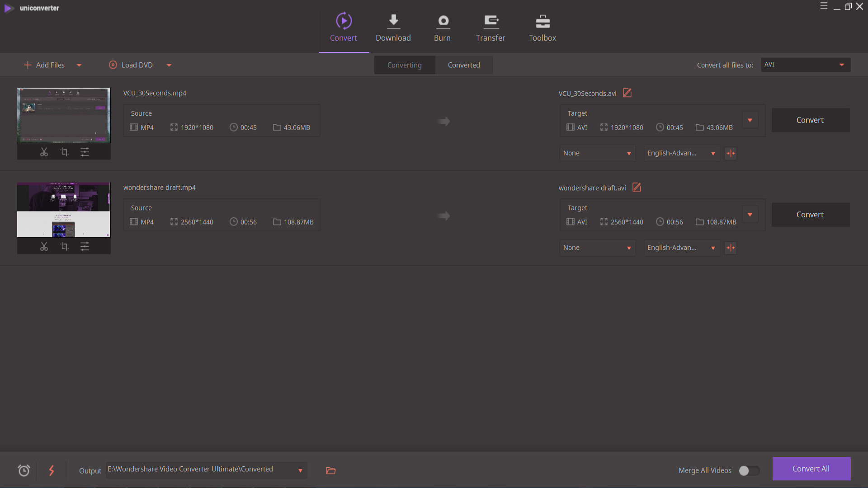Expand the Output path dropdown
The image size is (868, 488).
tap(300, 471)
